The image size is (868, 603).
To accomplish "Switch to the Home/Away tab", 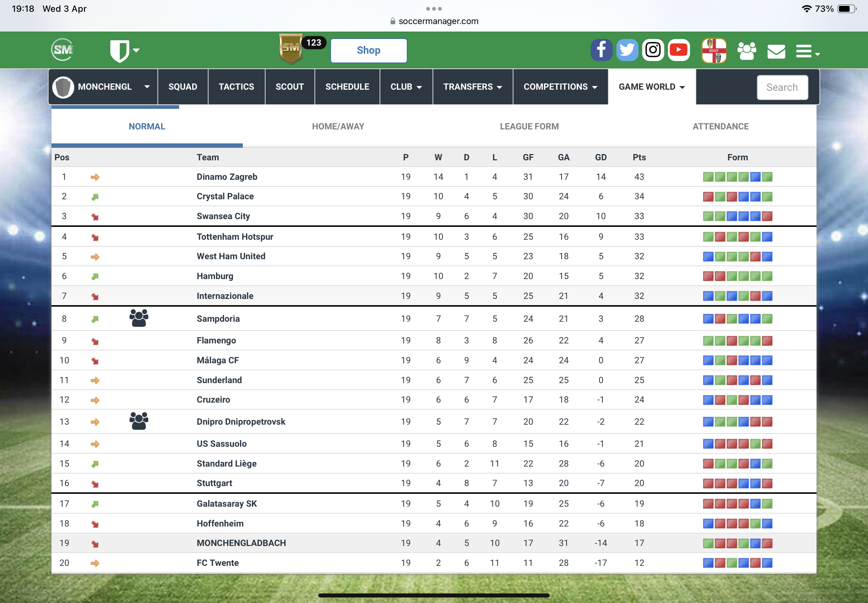I will click(338, 126).
